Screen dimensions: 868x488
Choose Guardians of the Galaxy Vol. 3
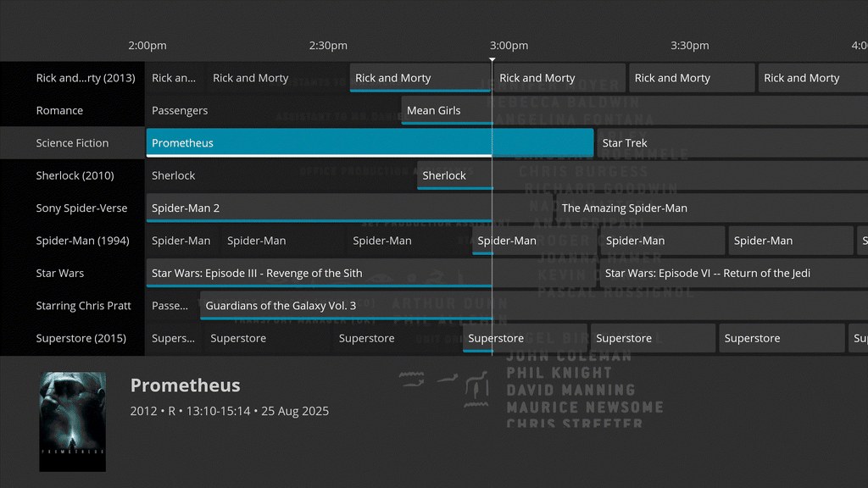point(346,305)
